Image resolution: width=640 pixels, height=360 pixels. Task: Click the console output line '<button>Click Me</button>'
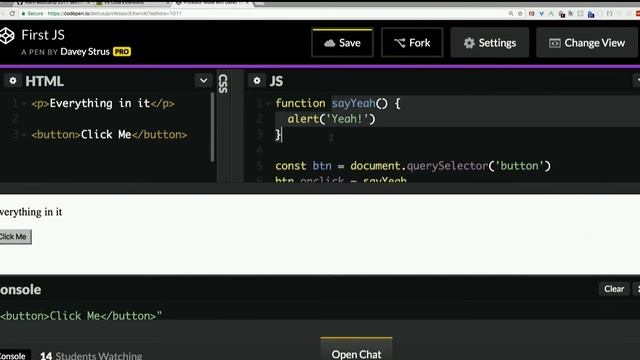click(81, 316)
